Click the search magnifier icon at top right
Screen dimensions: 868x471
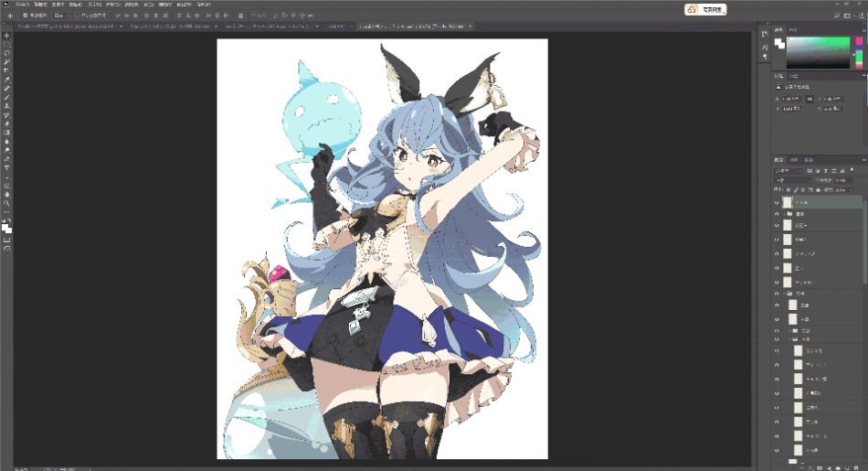tap(836, 16)
